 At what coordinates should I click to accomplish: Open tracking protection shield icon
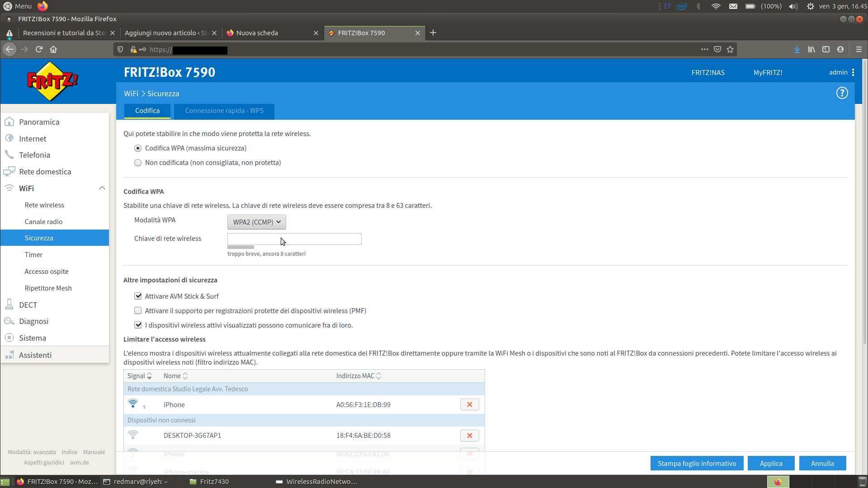pos(120,49)
